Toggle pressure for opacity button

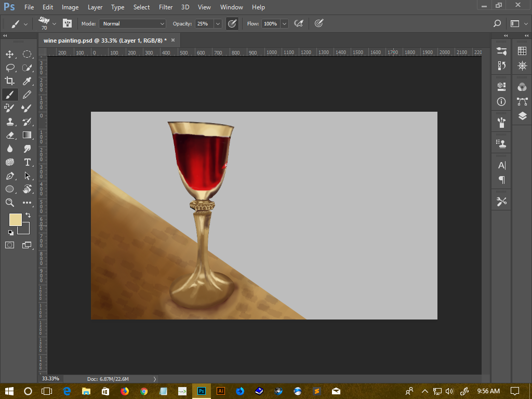point(232,23)
